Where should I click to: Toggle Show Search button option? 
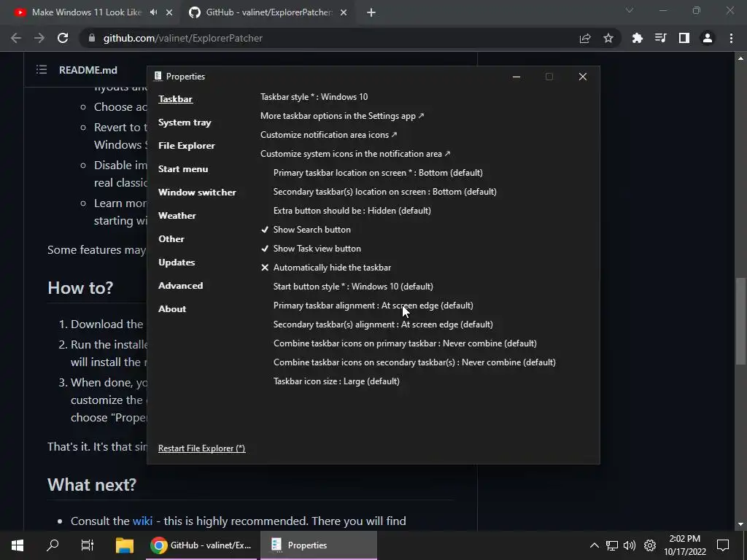click(x=306, y=230)
